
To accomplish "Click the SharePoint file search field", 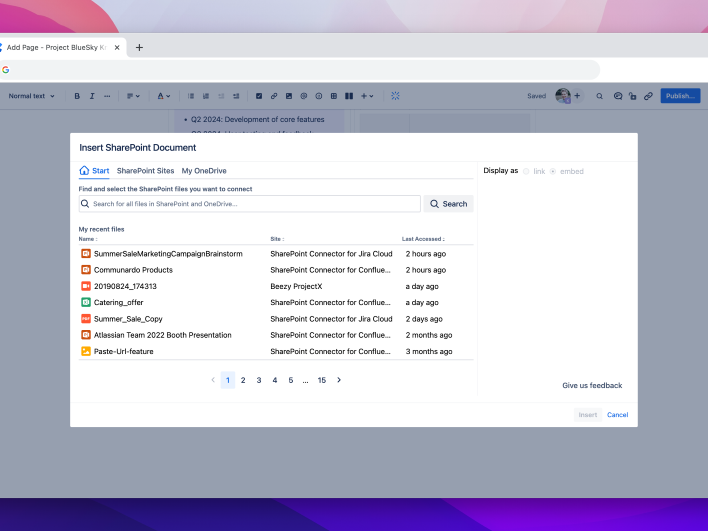I will click(x=250, y=204).
